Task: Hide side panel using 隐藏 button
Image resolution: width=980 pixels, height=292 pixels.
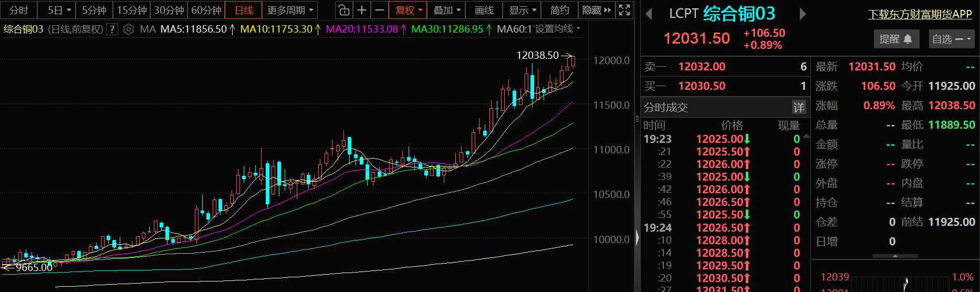Action: tap(597, 10)
